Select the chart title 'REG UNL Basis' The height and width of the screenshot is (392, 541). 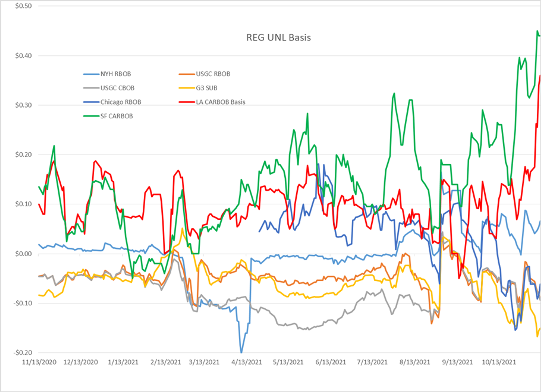(278, 38)
